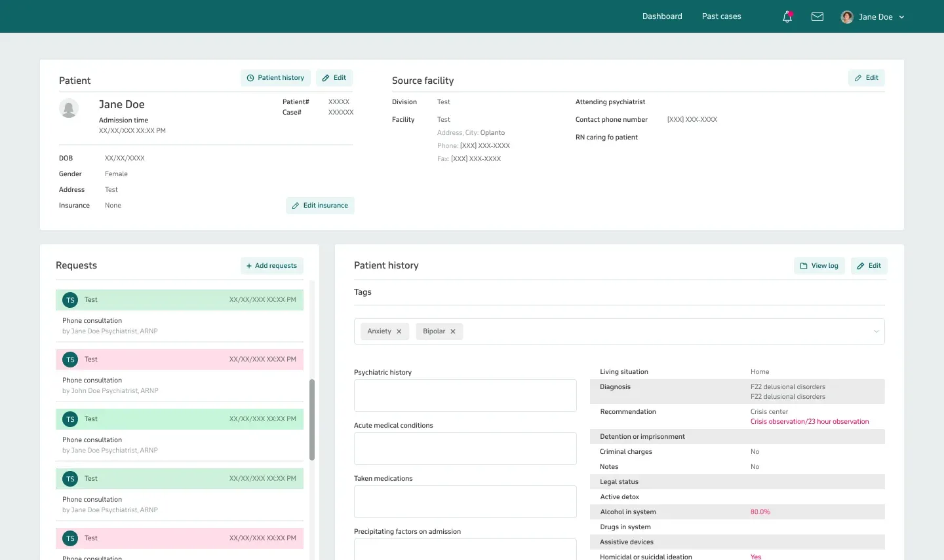Open the Patient history button in Patient card

pyautogui.click(x=275, y=78)
